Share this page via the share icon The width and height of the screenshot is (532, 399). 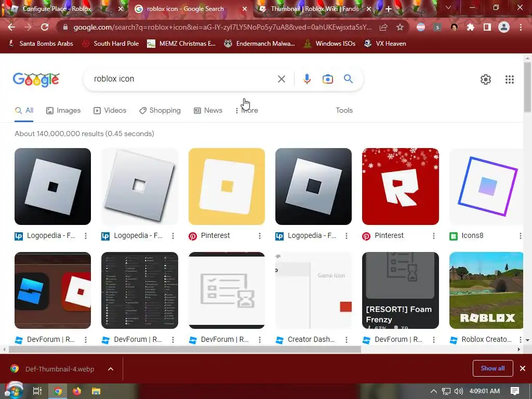(383, 27)
